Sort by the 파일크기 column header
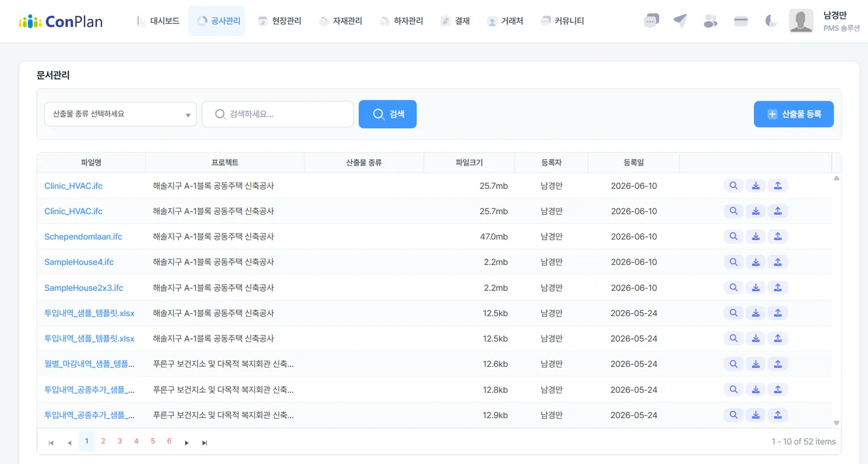 point(470,163)
